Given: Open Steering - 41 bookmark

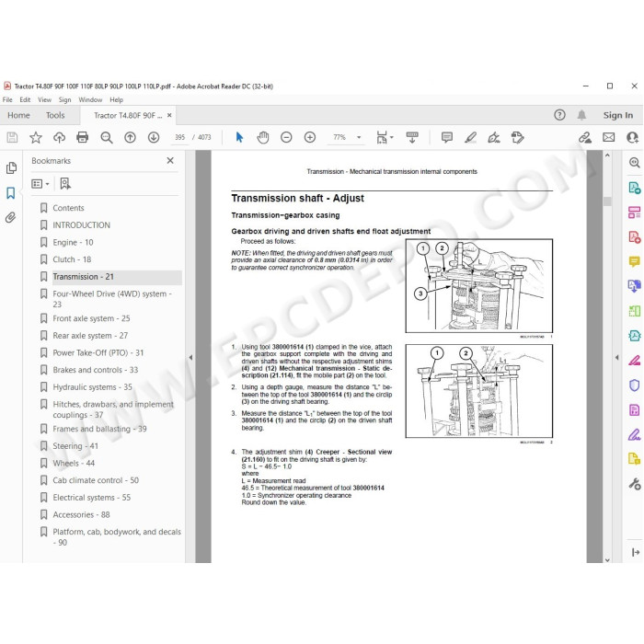Looking at the screenshot, I should pyautogui.click(x=75, y=446).
